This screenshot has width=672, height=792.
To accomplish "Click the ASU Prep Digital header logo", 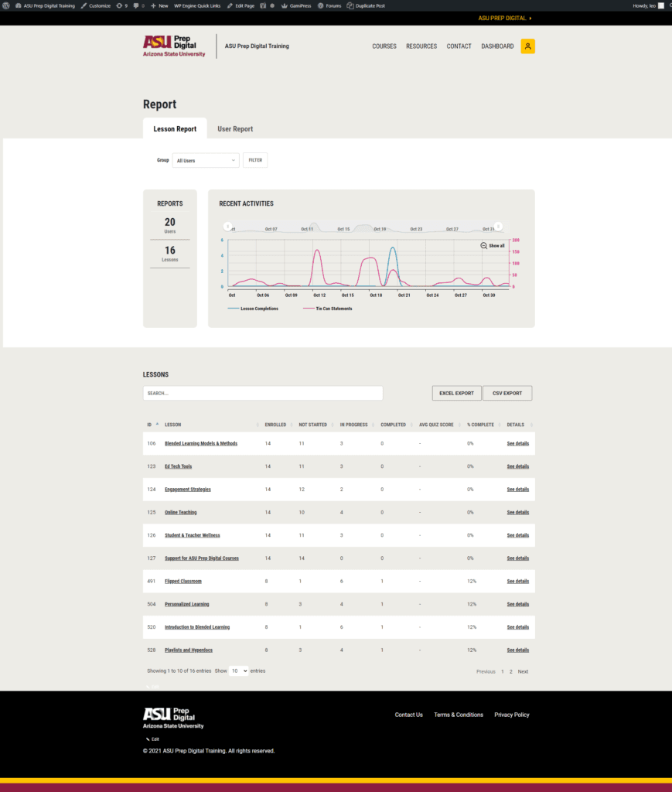I will pos(174,46).
